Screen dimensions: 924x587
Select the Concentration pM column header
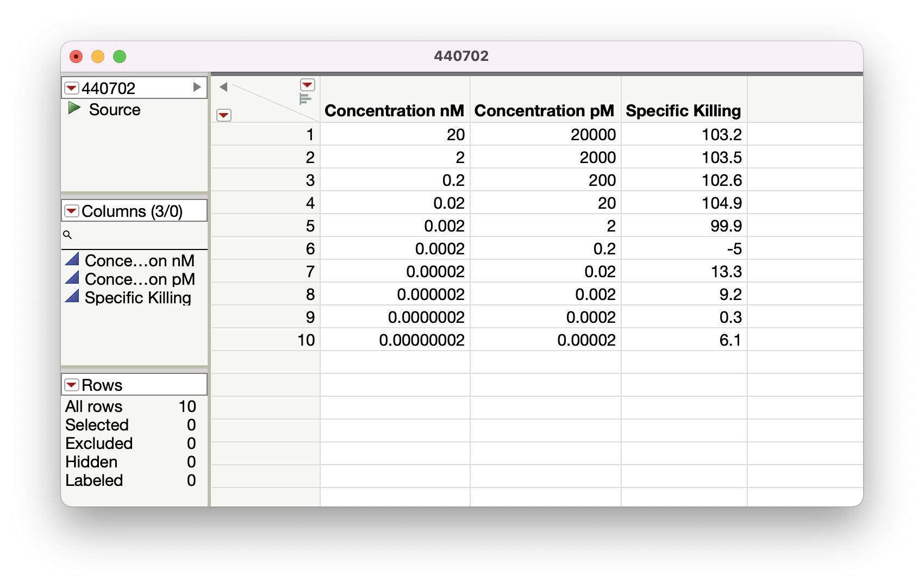pyautogui.click(x=545, y=110)
